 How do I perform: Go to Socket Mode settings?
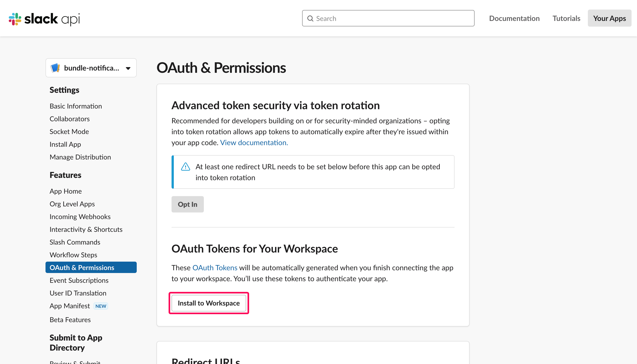(x=69, y=131)
